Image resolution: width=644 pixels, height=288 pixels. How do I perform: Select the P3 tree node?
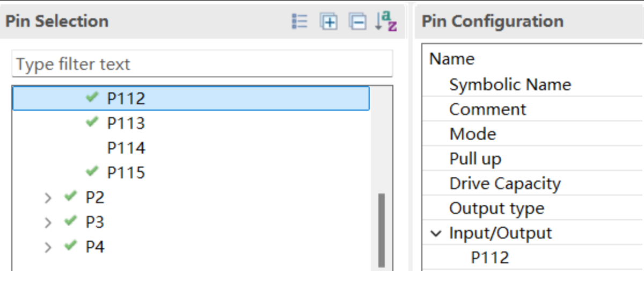point(95,222)
